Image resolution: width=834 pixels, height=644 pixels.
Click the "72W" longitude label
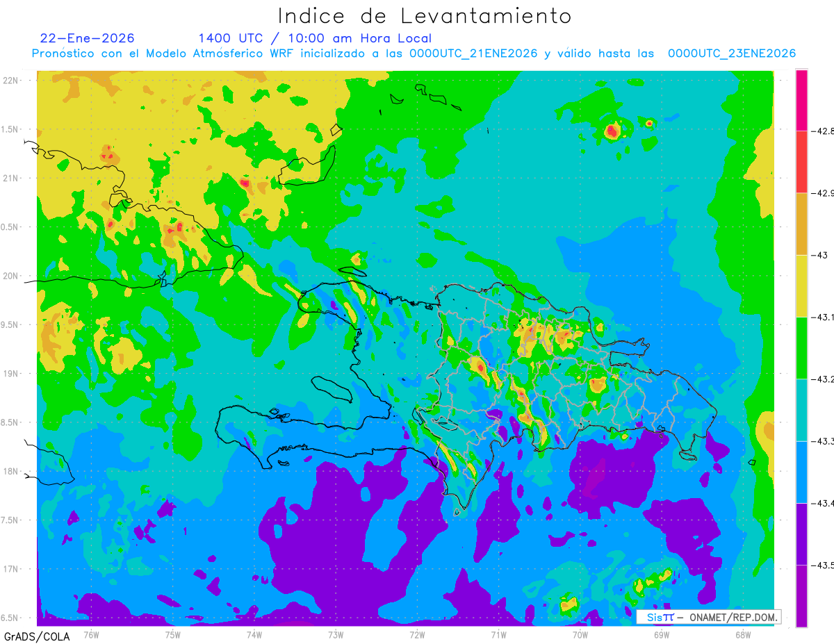pyautogui.click(x=417, y=634)
